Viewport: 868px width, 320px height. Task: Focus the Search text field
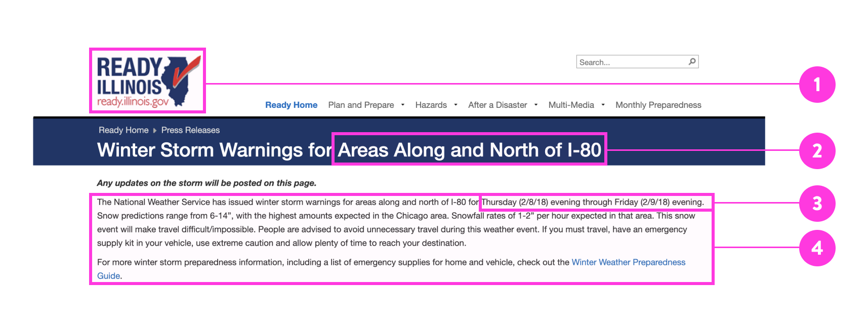click(631, 62)
